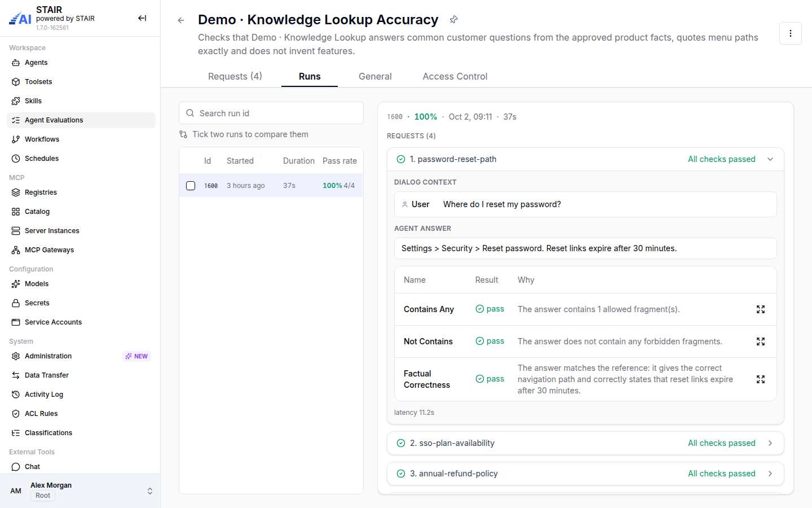Open Agent Evaluations in the sidebar
Viewport: 812px width, 508px height.
point(81,120)
